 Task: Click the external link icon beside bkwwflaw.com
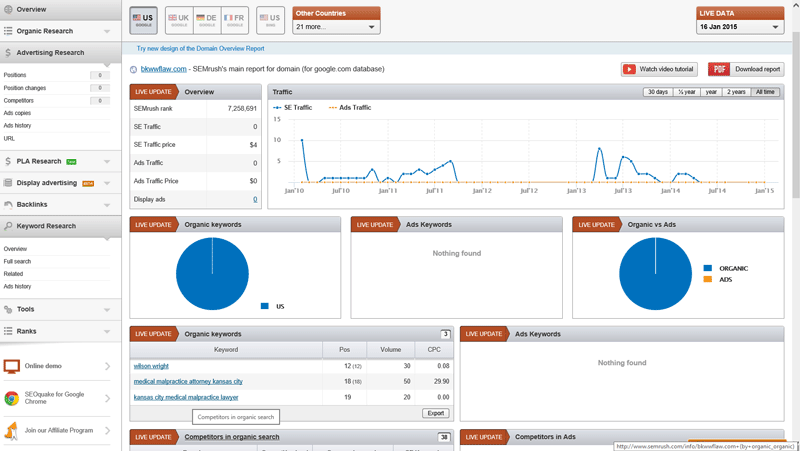click(x=134, y=69)
